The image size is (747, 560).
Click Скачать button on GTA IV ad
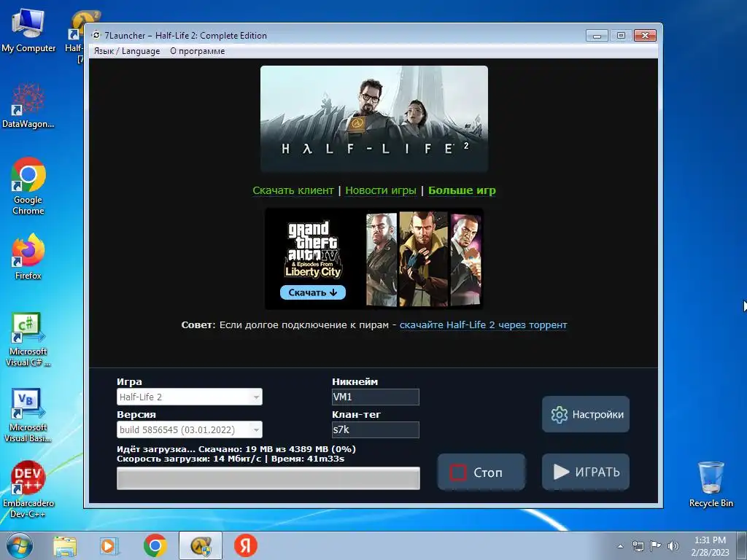pos(312,292)
